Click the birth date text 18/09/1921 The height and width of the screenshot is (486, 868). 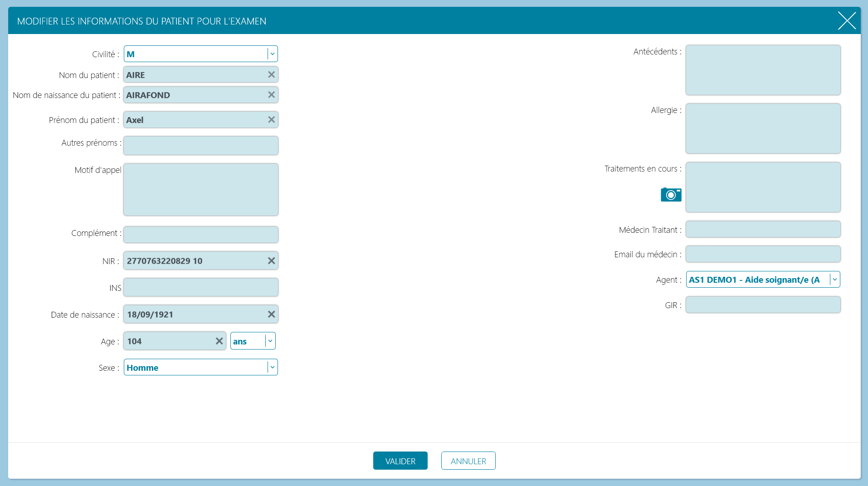[x=150, y=314]
